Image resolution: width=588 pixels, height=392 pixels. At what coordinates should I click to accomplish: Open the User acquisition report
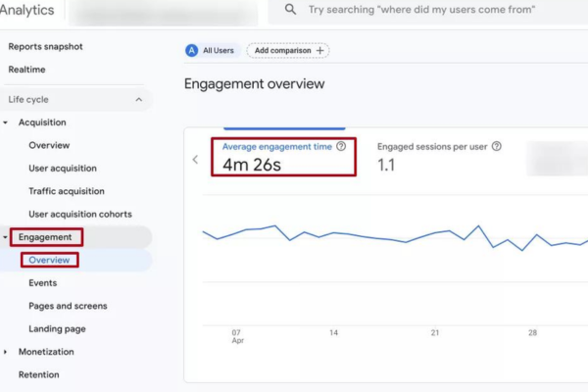coord(63,168)
